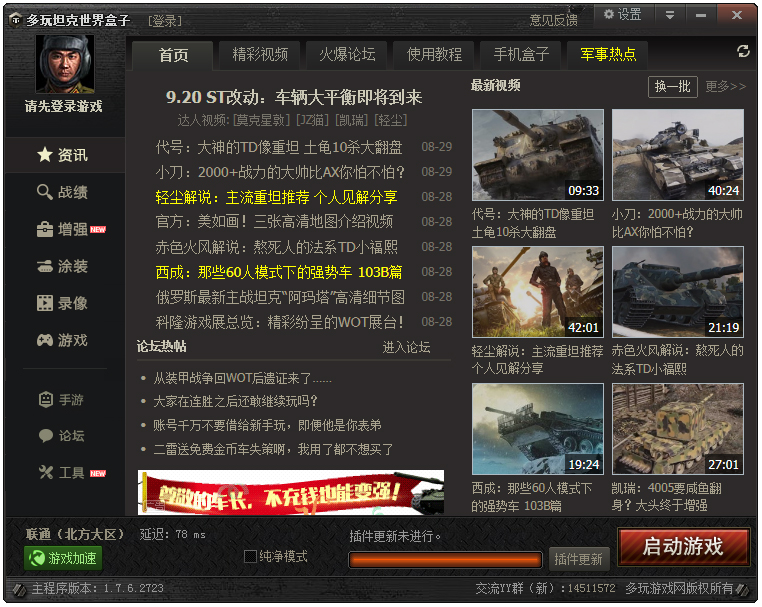762x607 pixels.
Task: Open the [JZ猫] expert video link
Action: pos(312,120)
